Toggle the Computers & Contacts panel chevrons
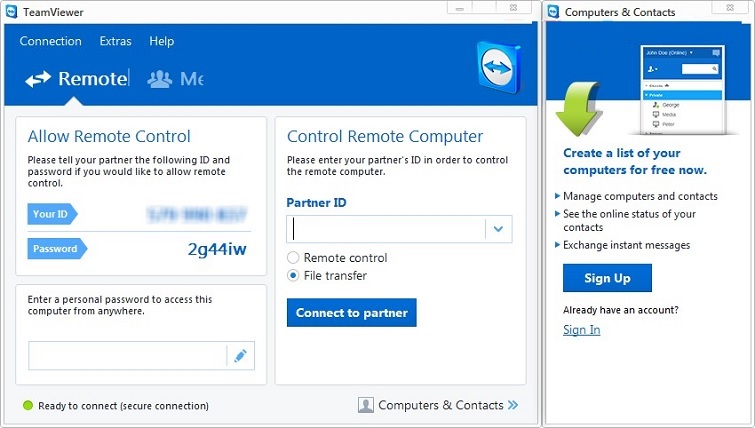This screenshot has width=755, height=428. 513,405
